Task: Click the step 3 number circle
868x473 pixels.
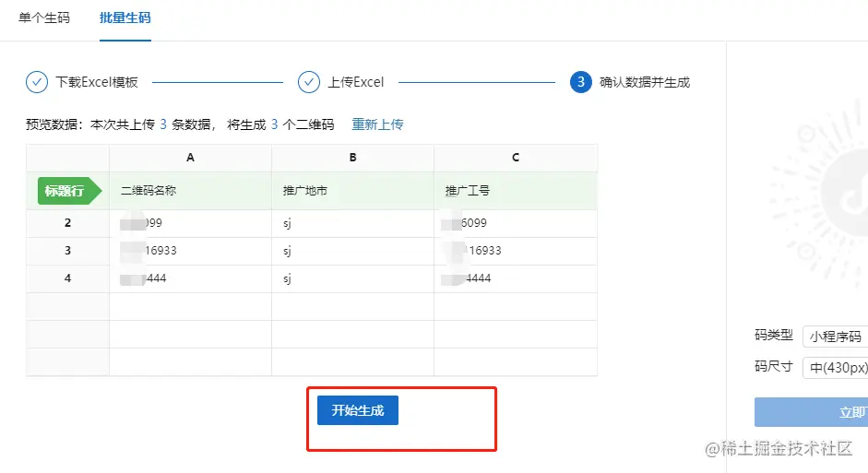Action: (x=581, y=82)
